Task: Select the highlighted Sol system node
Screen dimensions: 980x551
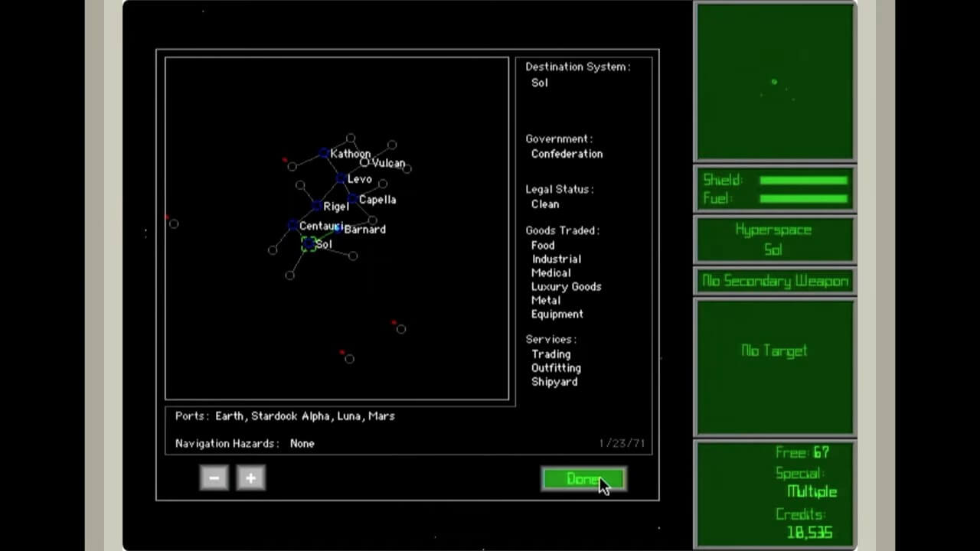Action: pos(309,244)
